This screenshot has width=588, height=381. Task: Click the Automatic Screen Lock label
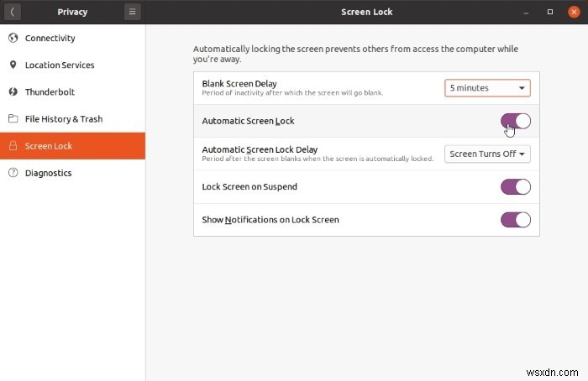point(248,121)
